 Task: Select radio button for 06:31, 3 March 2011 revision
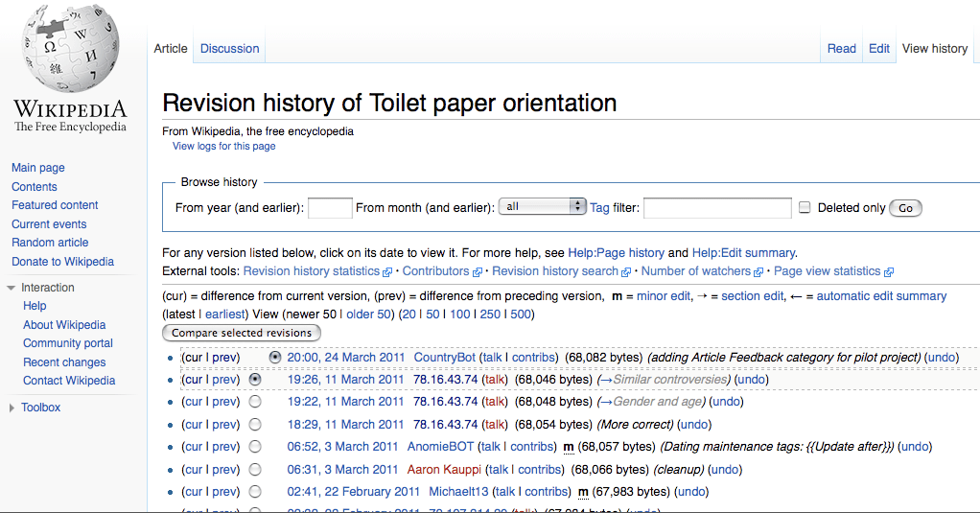point(255,469)
